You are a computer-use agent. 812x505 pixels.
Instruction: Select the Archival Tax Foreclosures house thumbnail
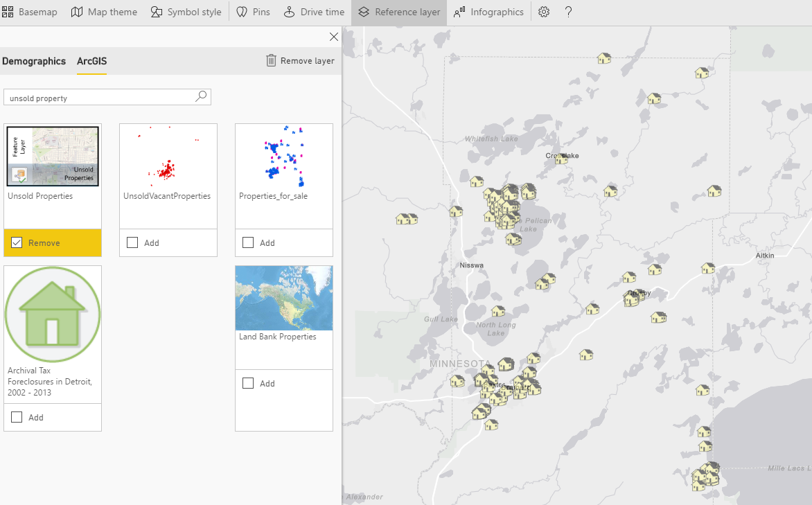pos(52,314)
